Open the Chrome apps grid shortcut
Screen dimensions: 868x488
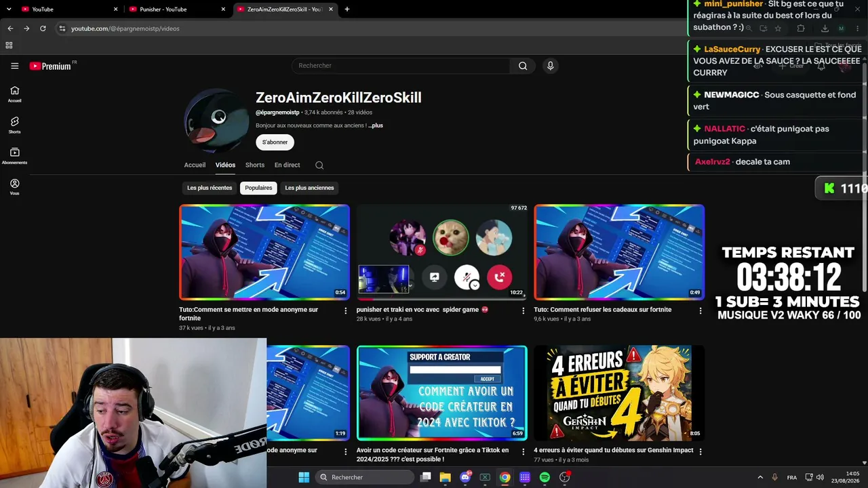[9, 45]
